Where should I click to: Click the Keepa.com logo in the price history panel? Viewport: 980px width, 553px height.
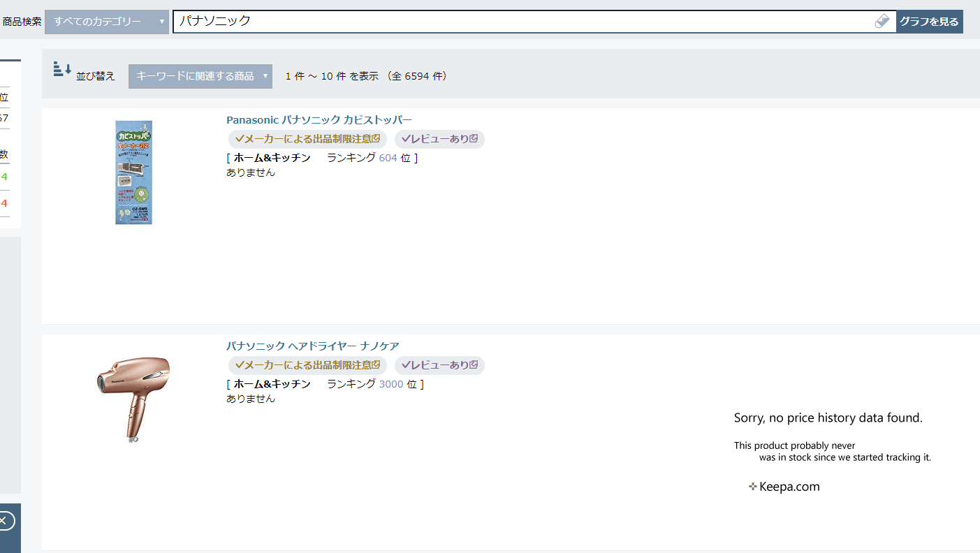[784, 487]
